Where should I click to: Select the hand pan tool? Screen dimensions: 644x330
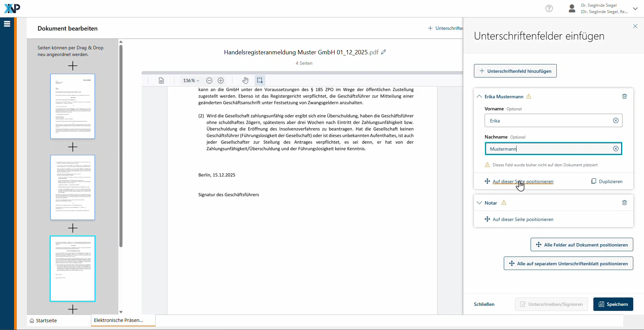[246, 80]
